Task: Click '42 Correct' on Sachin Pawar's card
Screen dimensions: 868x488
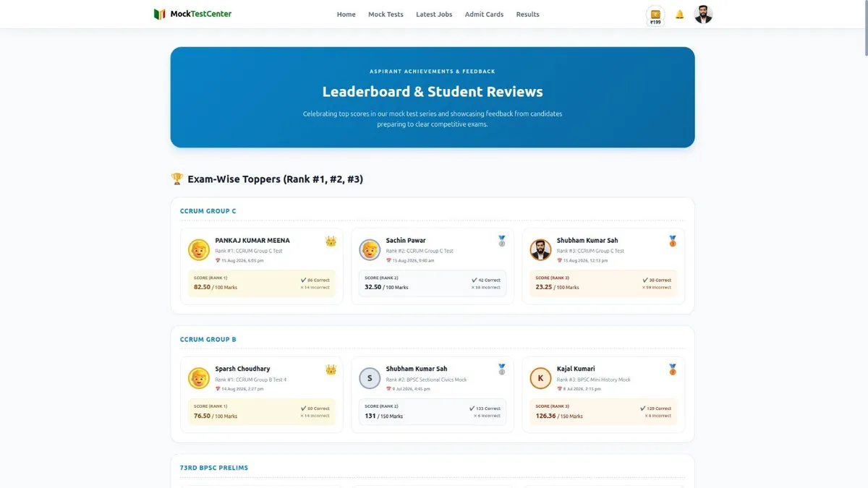Action: pos(486,280)
